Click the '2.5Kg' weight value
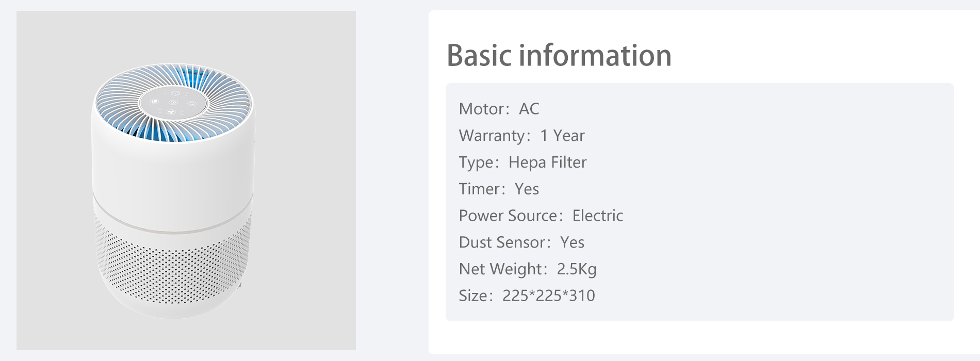Viewport: 980px width, 361px height. [577, 269]
